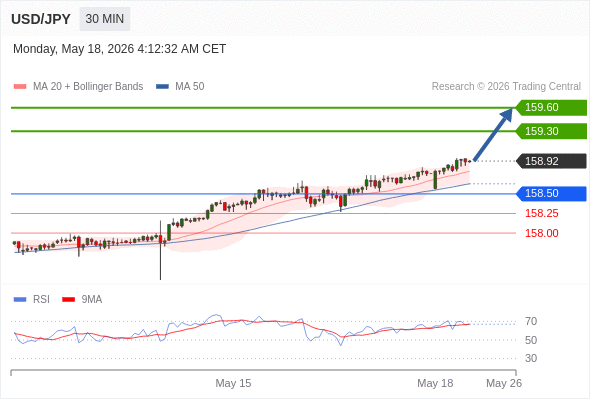The width and height of the screenshot is (590, 400).
Task: Click the 158.92 current price tag
Action: point(551,161)
